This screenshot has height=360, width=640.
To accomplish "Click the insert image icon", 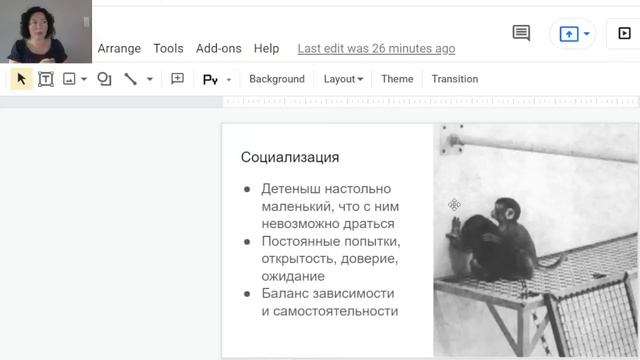I will click(69, 79).
